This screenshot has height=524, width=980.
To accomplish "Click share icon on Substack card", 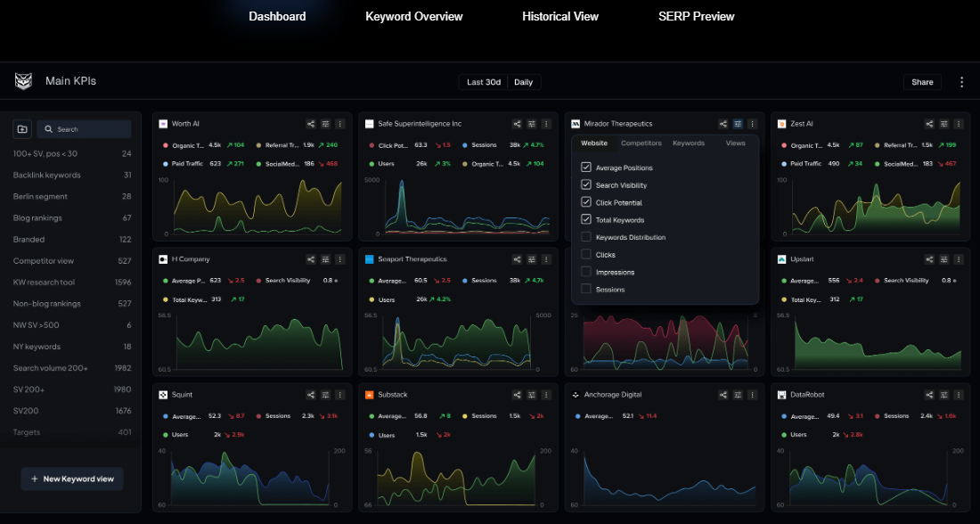I will [x=518, y=395].
